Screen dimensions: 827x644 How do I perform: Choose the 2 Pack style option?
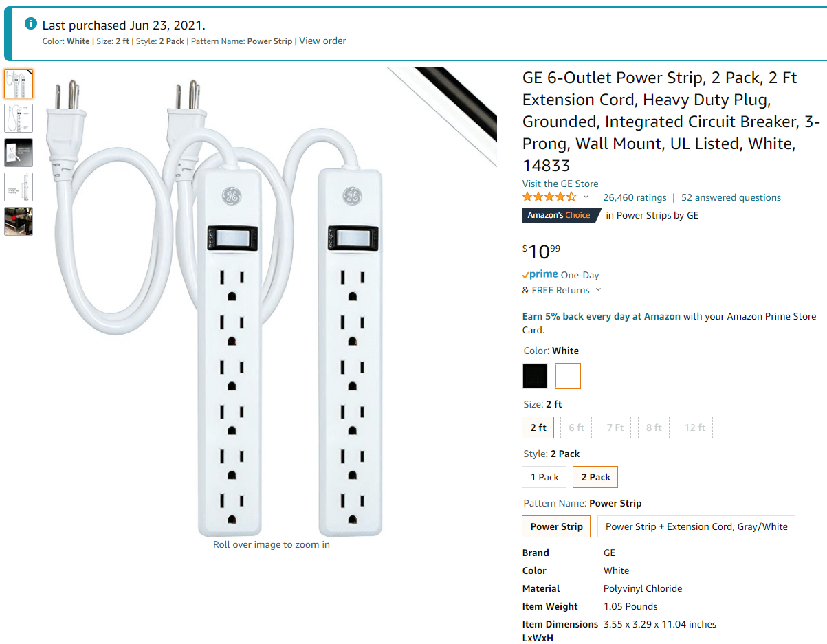(x=595, y=477)
